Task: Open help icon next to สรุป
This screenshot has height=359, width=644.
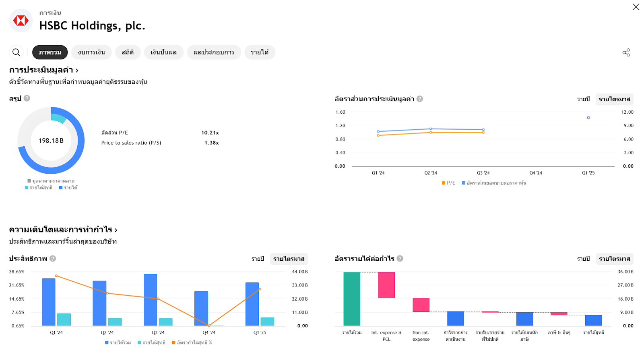Action: tap(27, 98)
